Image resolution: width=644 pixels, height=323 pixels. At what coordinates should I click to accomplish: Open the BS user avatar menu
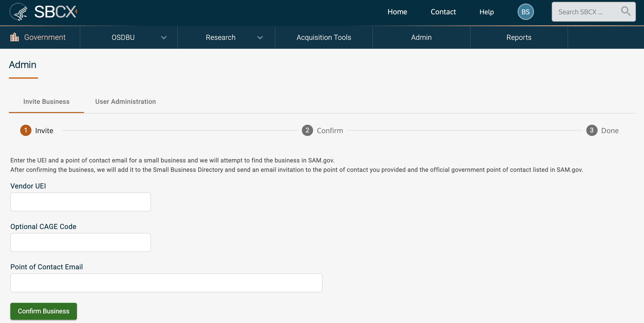point(525,12)
